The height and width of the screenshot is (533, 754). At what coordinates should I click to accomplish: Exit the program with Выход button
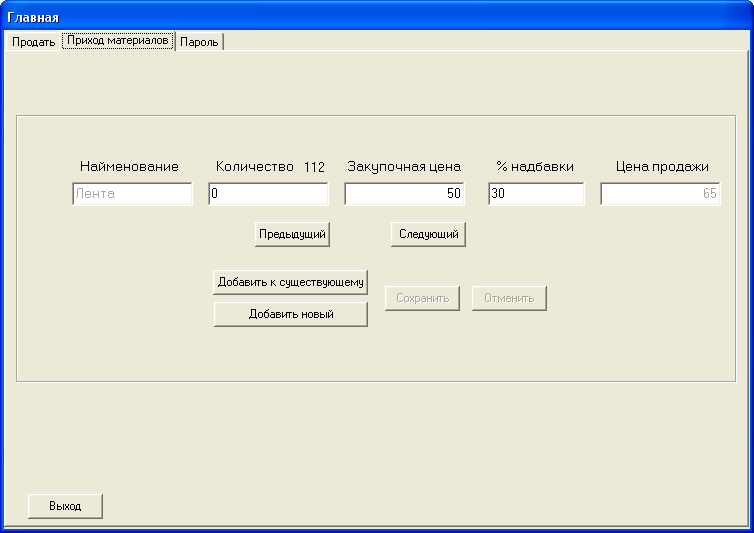[x=65, y=506]
